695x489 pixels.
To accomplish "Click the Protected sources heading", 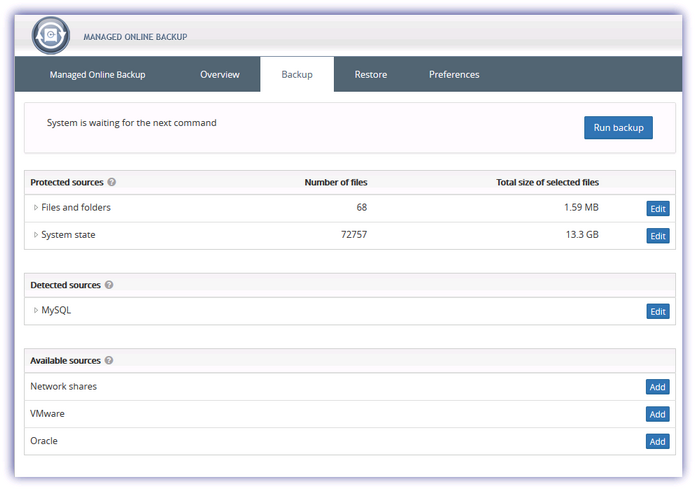I will pyautogui.click(x=66, y=182).
